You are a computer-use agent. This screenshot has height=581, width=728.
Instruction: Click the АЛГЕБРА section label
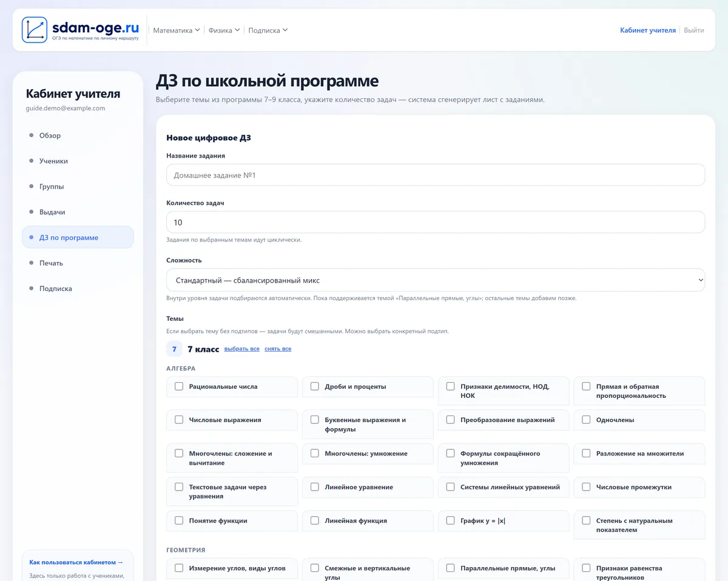tap(181, 368)
